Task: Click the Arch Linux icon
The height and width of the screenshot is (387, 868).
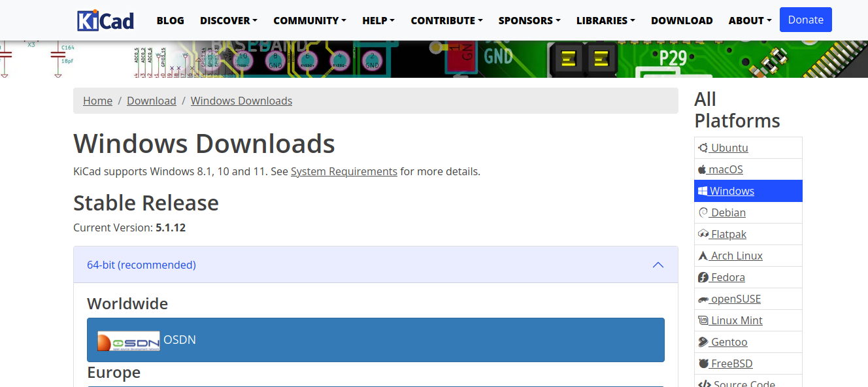Action: [703, 256]
